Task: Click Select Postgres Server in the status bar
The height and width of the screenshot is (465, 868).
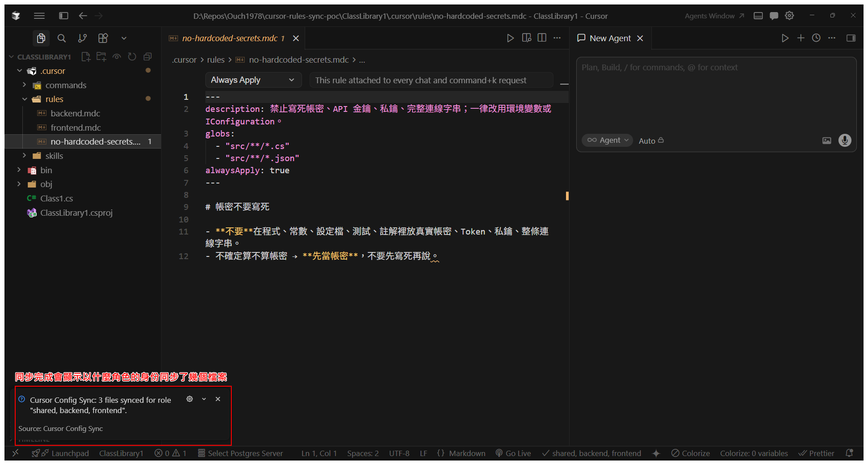Action: click(240, 453)
